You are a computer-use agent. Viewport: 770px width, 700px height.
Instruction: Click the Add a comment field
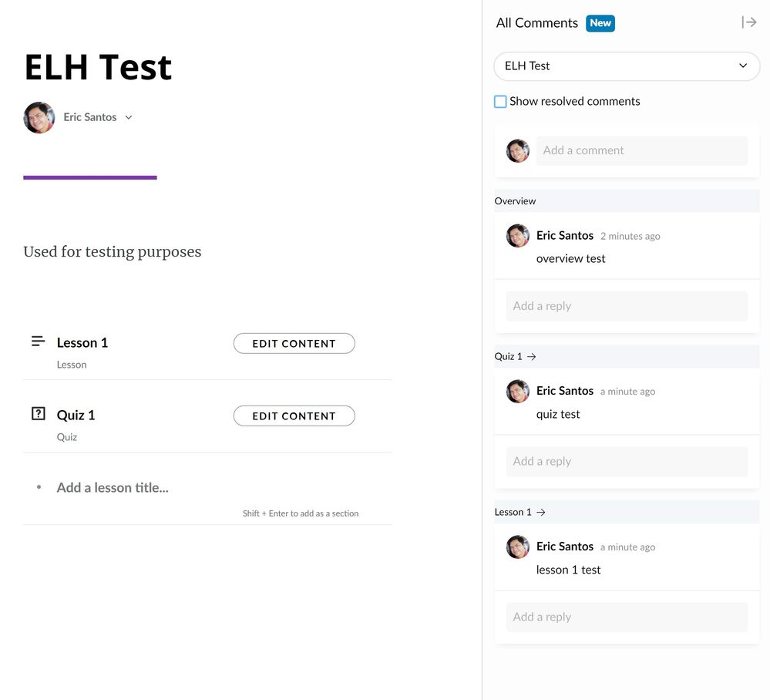[x=641, y=150]
